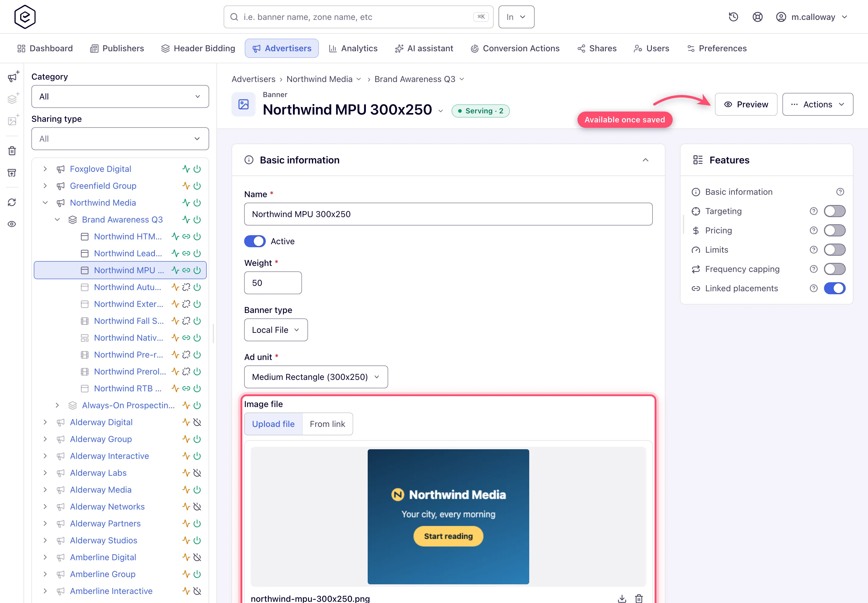Collapse the Basic information section
868x603 pixels.
[646, 160]
